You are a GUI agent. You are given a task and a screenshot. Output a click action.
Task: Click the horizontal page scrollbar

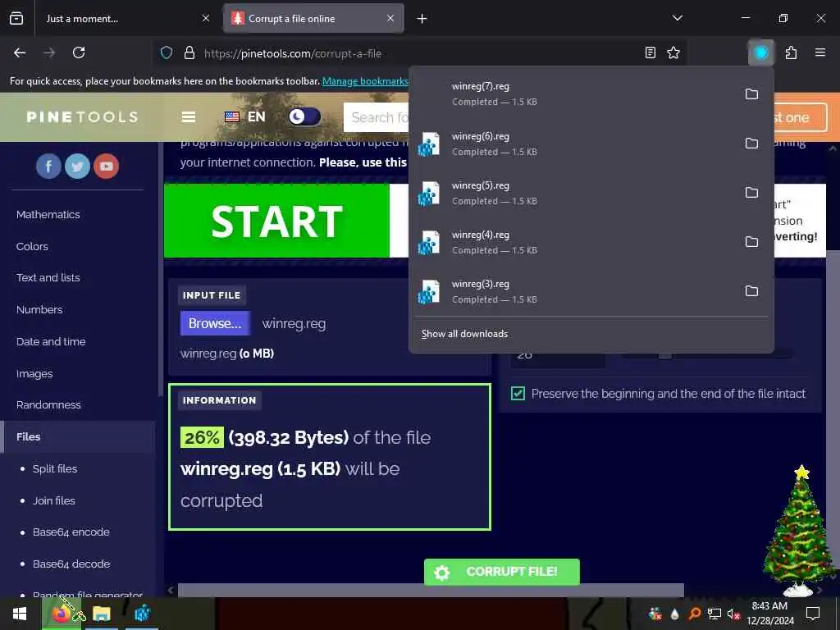(x=431, y=590)
